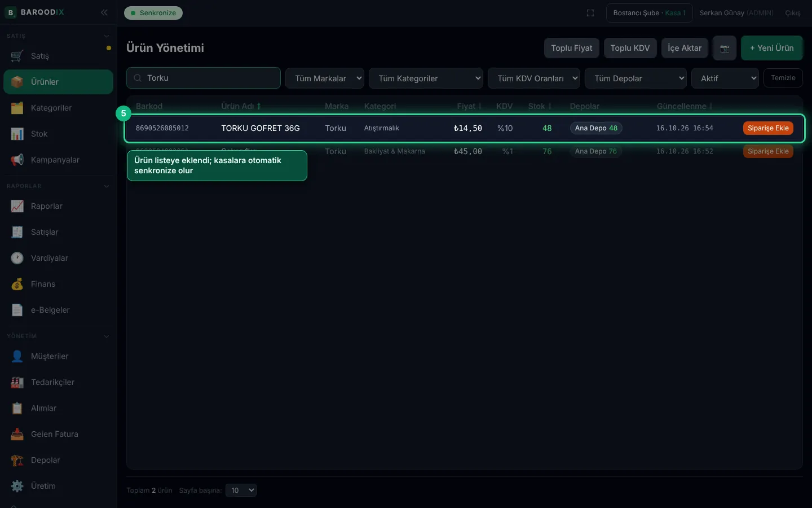Screen dimensions: 812x508
Task: Click the Çıkış logout link
Action: [793, 13]
